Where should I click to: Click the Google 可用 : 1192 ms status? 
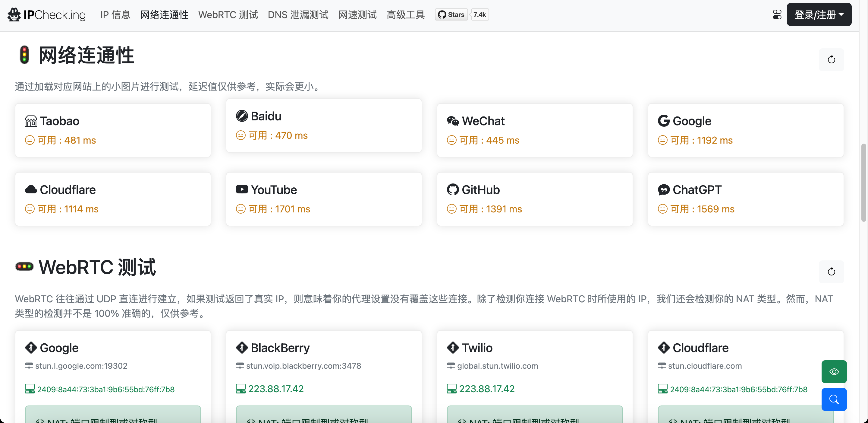coord(695,140)
